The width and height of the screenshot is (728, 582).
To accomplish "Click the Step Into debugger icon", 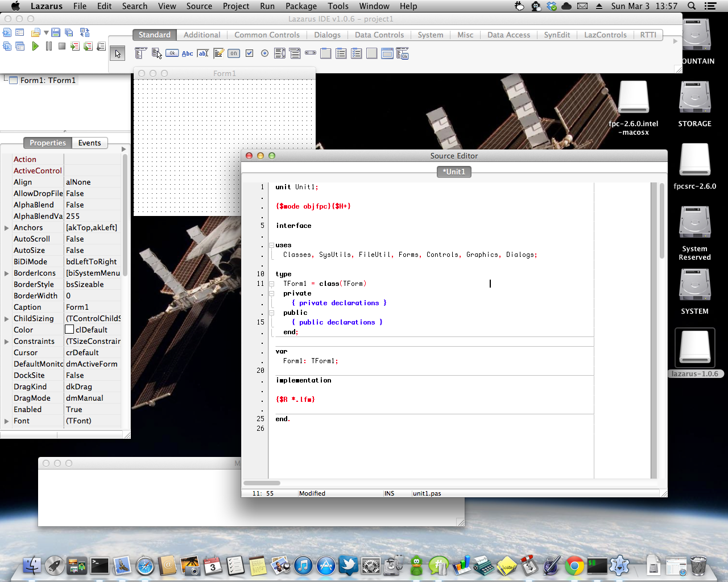I will click(75, 46).
